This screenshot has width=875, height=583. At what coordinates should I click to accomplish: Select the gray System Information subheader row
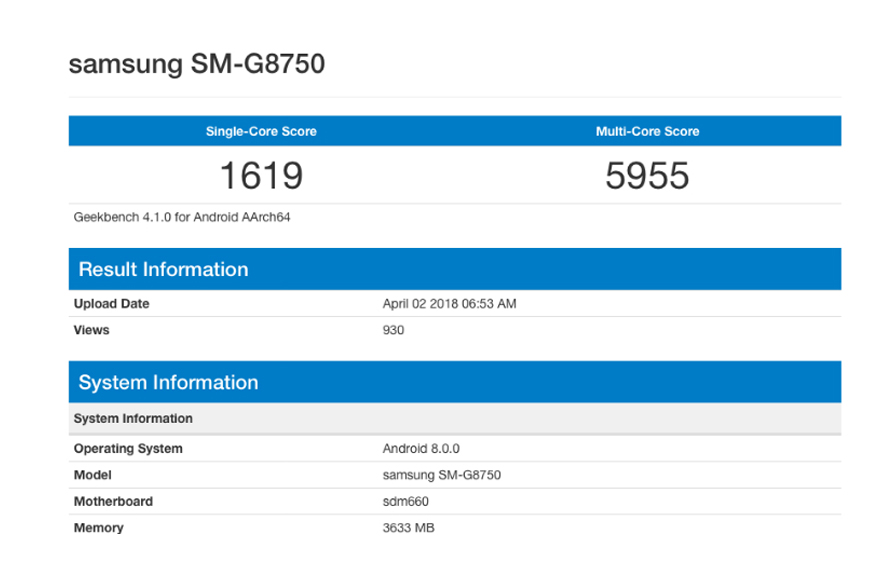tap(455, 418)
